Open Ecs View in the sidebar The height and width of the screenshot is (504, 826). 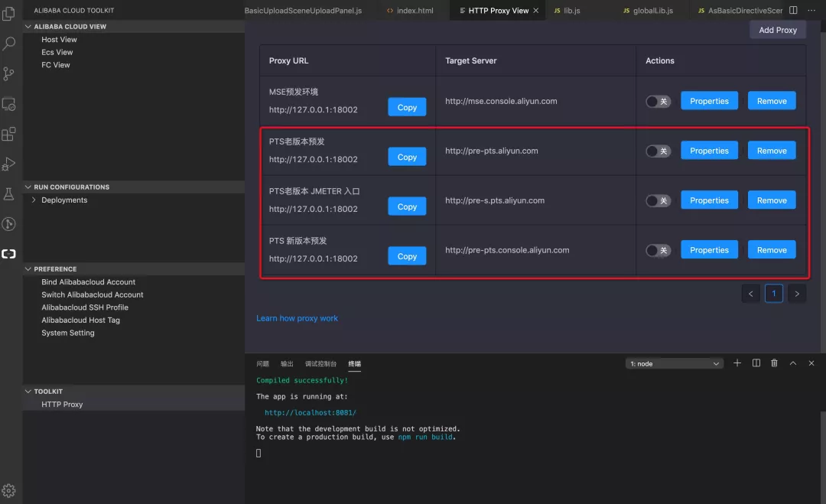pyautogui.click(x=57, y=52)
